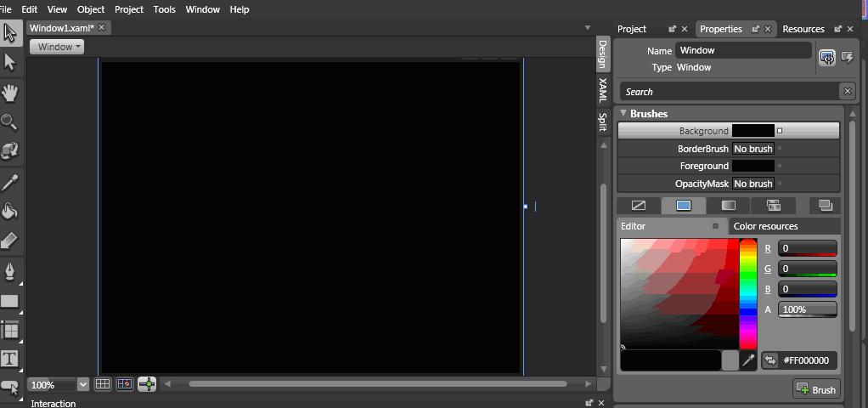The image size is (868, 408).
Task: Pick the Eyedropper tool in left toolbar
Action: pyautogui.click(x=10, y=182)
